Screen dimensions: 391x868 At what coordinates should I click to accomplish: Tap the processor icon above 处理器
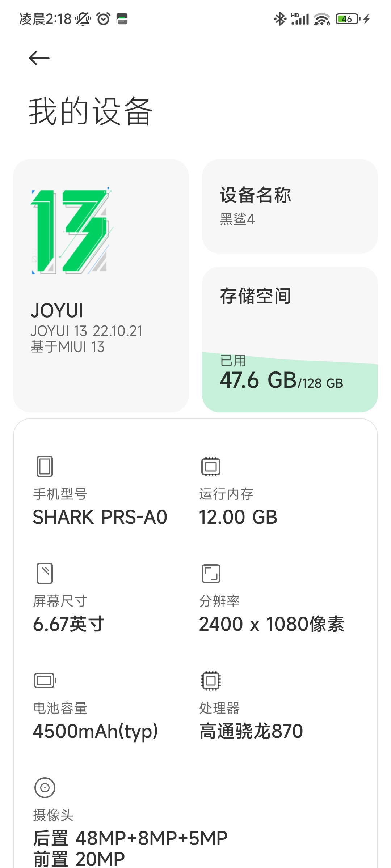pos(211,680)
